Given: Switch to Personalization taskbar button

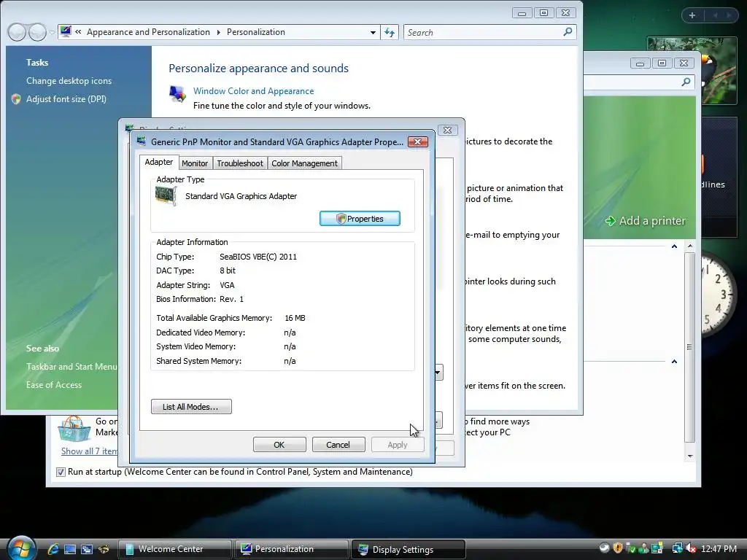Looking at the screenshot, I should (x=291, y=549).
